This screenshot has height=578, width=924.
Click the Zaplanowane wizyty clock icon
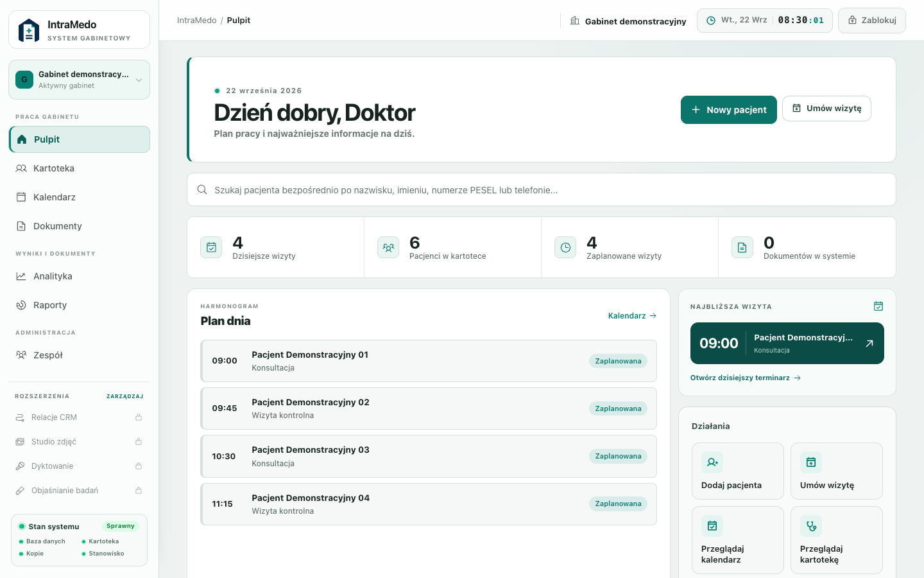coord(565,247)
